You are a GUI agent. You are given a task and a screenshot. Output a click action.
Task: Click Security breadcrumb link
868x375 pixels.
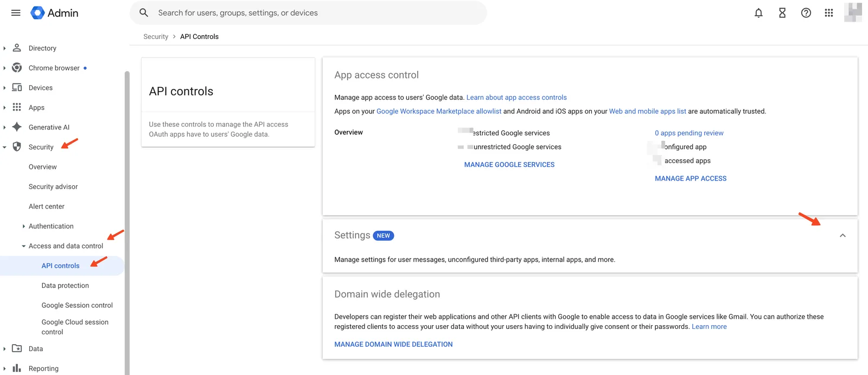point(156,37)
